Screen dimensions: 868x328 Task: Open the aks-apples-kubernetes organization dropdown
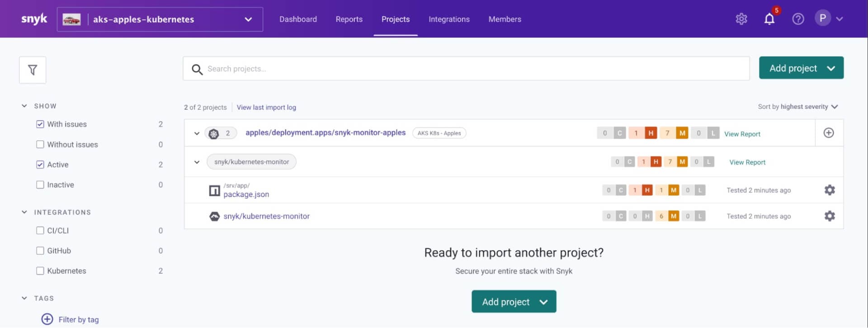pos(160,19)
